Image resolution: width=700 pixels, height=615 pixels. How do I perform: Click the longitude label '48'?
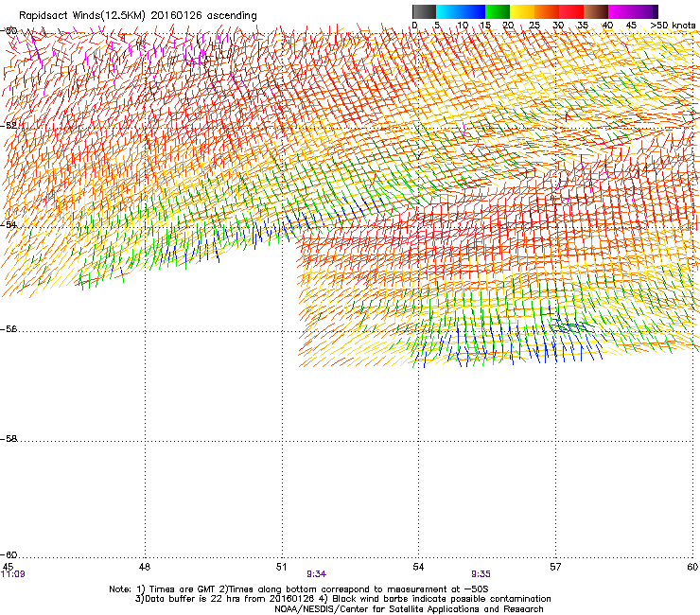145,567
